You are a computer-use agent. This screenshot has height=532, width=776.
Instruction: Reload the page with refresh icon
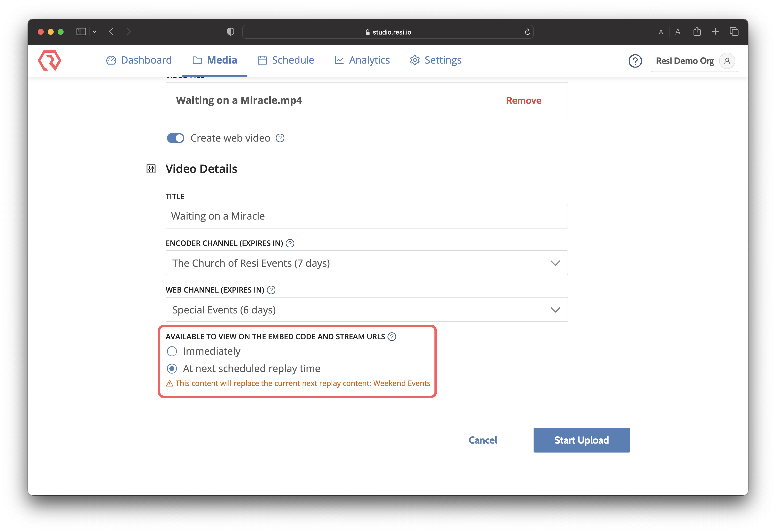[x=527, y=32]
